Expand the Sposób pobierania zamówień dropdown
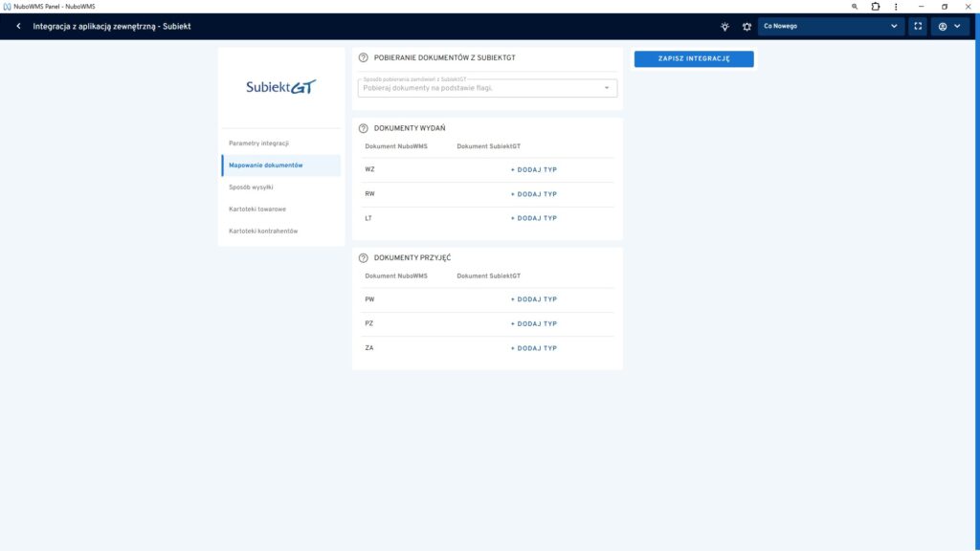This screenshot has width=980, height=551. click(x=487, y=88)
